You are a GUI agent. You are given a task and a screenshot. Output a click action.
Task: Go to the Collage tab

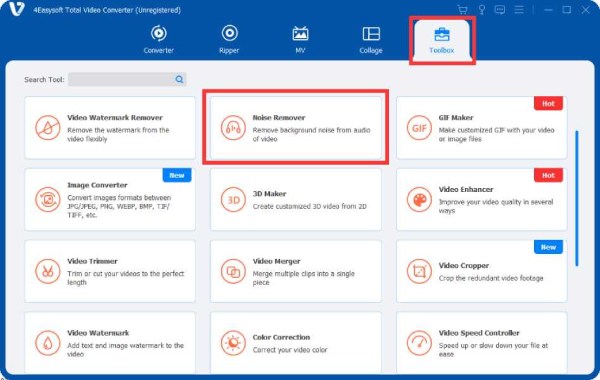click(371, 39)
